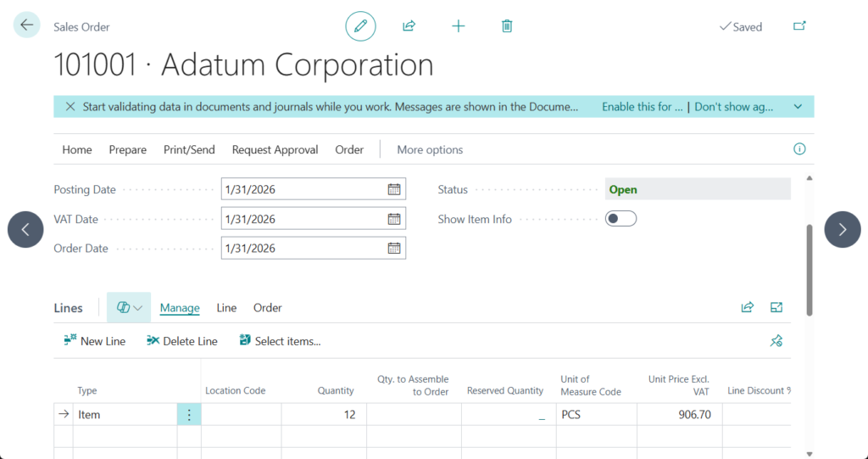Click the information icon on action bar

click(798, 149)
